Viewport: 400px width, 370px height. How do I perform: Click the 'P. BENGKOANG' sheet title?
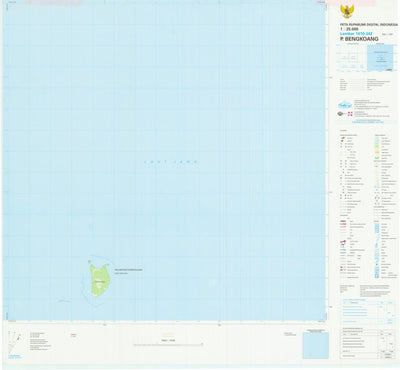359,39
